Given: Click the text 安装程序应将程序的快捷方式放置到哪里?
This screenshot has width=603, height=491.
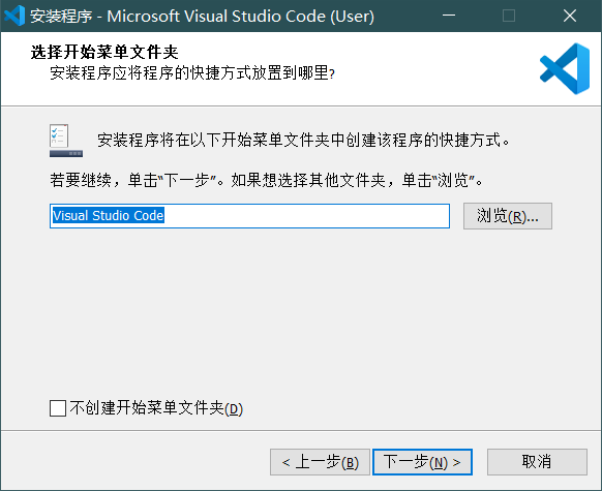Looking at the screenshot, I should [192, 73].
